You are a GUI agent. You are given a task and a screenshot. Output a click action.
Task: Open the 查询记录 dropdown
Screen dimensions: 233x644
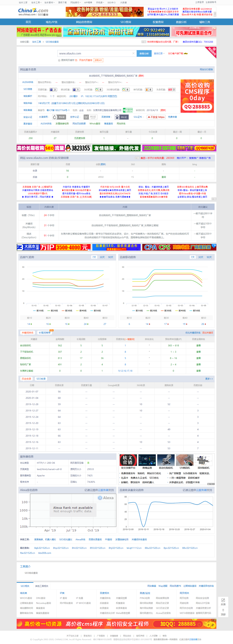coord(159,54)
